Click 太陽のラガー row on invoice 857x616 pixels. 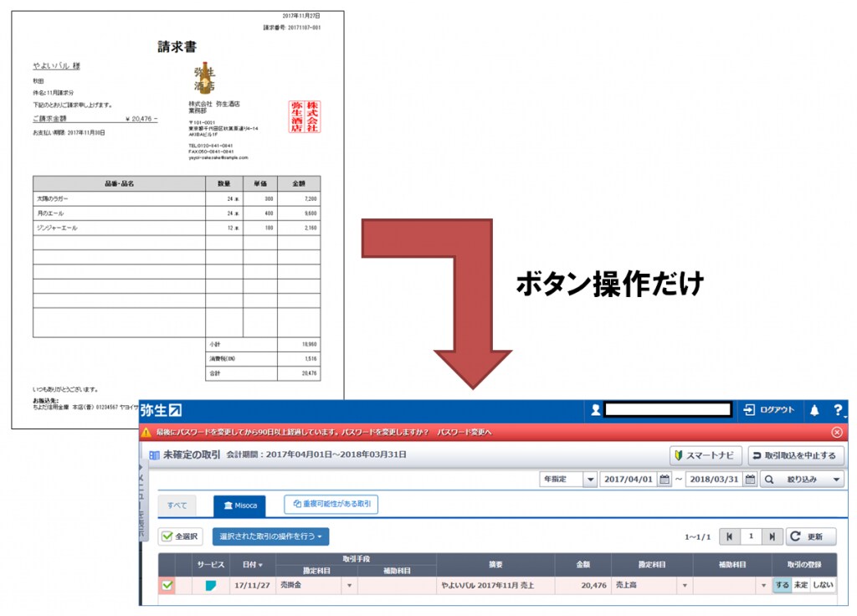[x=177, y=199]
